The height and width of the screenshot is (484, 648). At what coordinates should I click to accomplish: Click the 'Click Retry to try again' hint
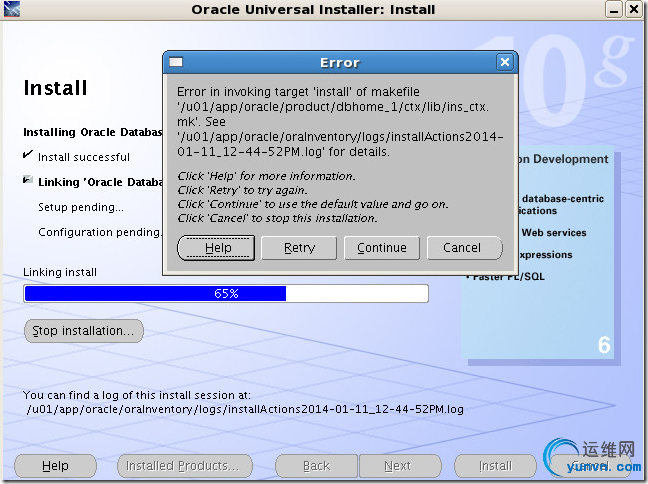(243, 190)
